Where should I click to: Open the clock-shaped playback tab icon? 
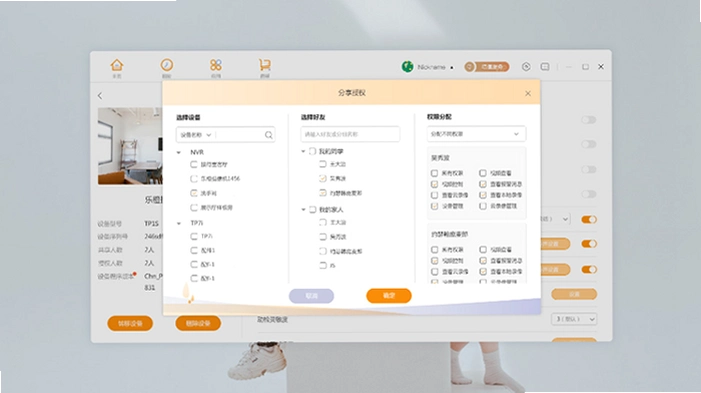[x=166, y=65]
